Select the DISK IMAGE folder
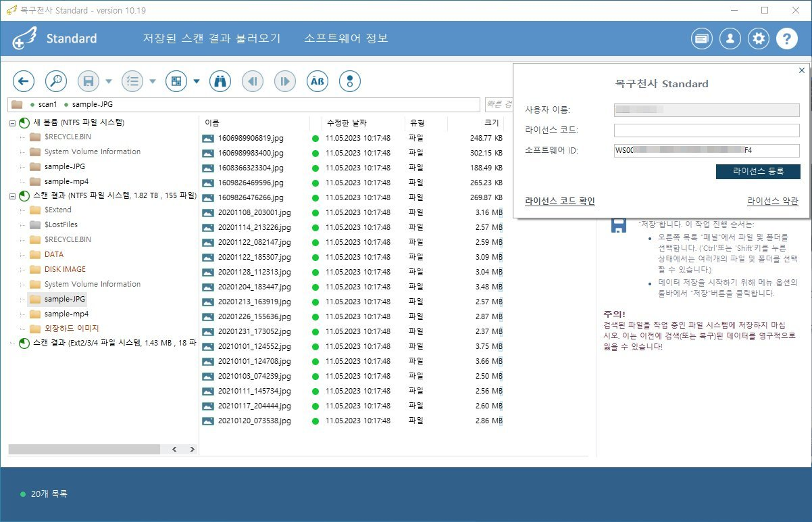The height and width of the screenshot is (522, 812). coord(65,270)
